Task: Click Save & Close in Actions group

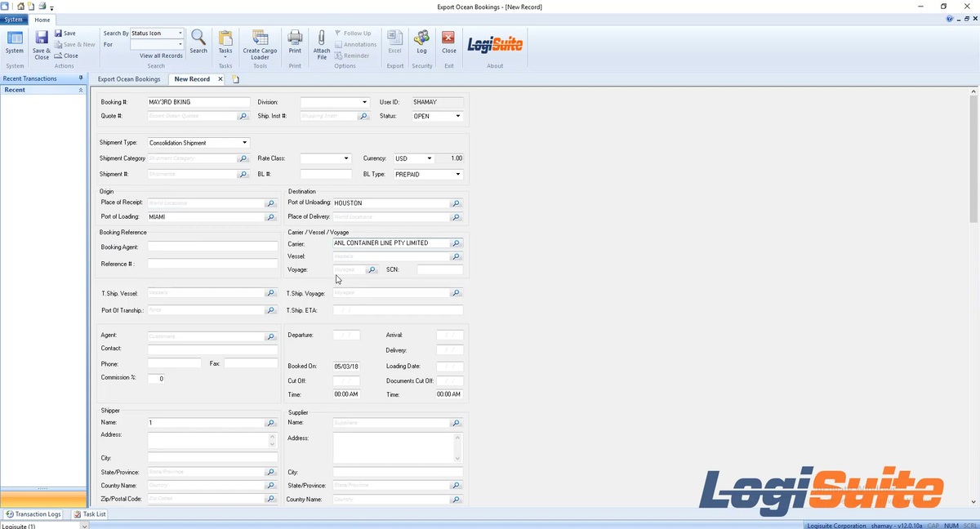Action: click(x=42, y=44)
